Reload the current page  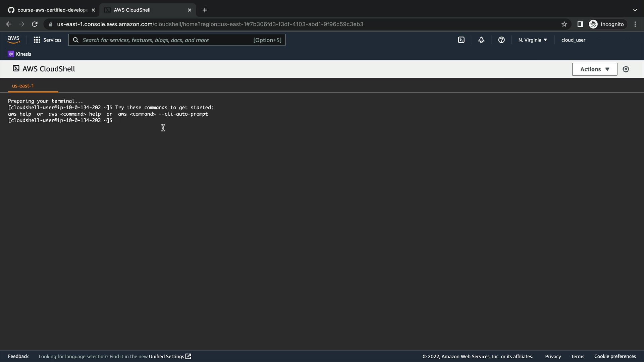click(x=35, y=24)
